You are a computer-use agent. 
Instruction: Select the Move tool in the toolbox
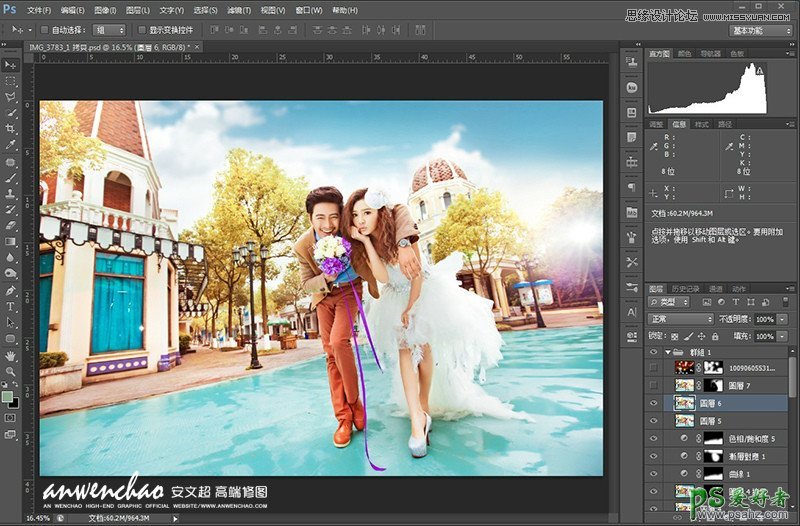click(11, 64)
